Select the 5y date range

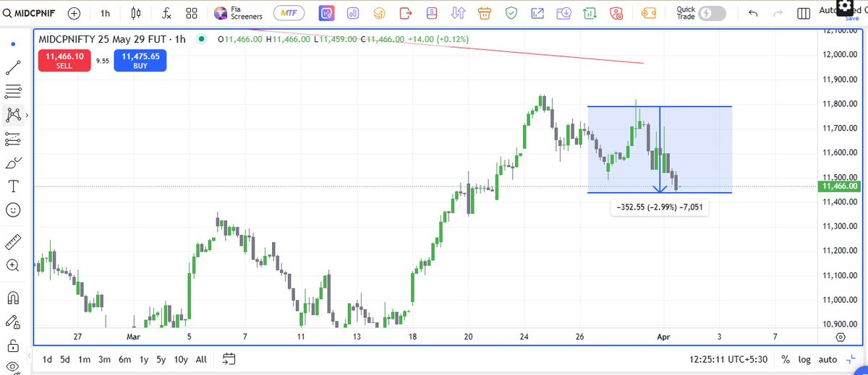coord(161,359)
